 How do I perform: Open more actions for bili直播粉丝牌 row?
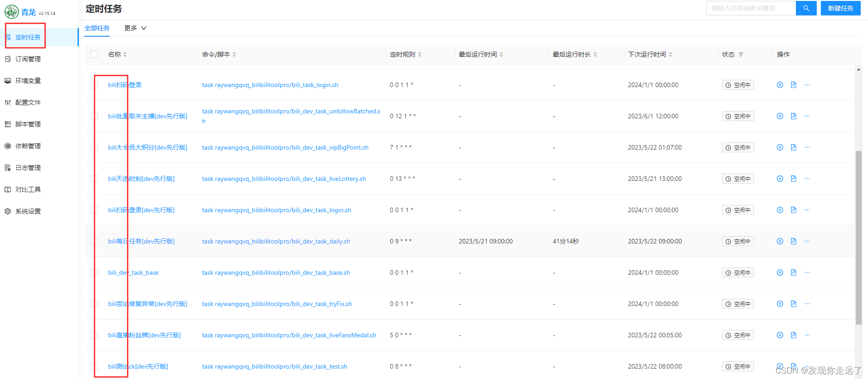point(807,335)
